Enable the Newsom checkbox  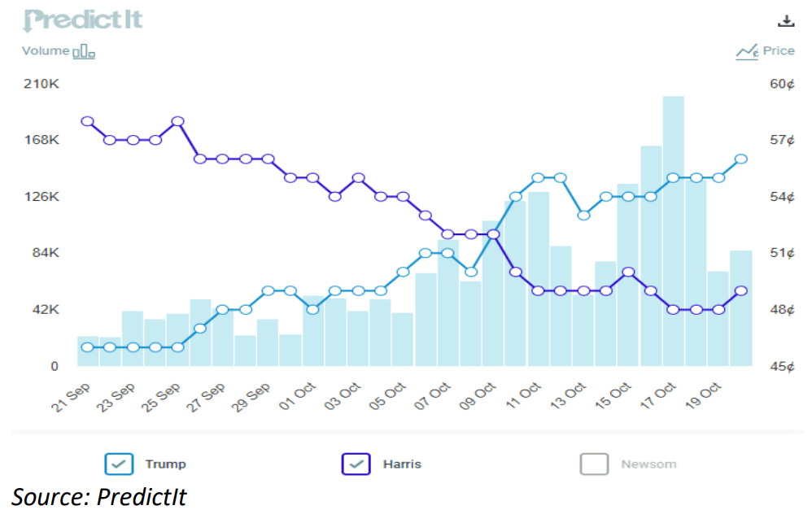click(x=594, y=464)
